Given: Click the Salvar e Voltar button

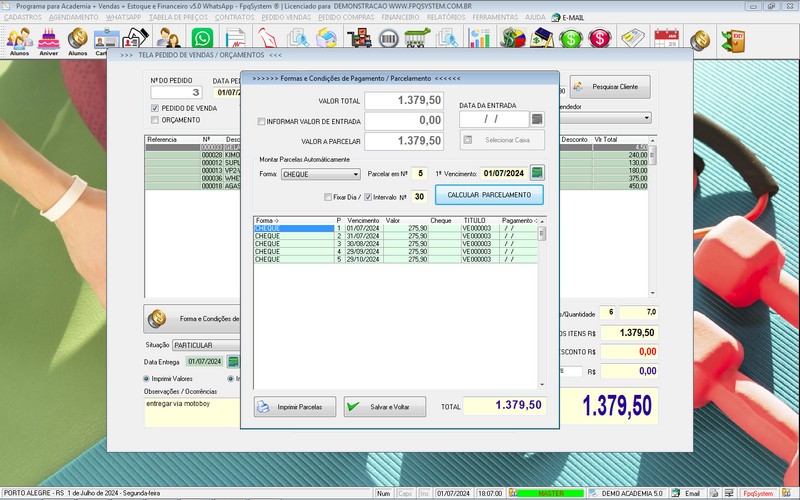Looking at the screenshot, I should pyautogui.click(x=385, y=407).
